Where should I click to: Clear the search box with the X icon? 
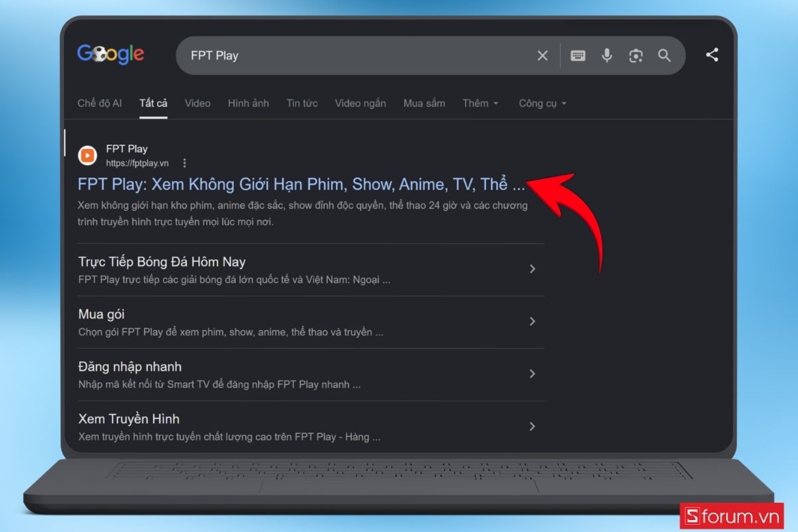point(543,56)
